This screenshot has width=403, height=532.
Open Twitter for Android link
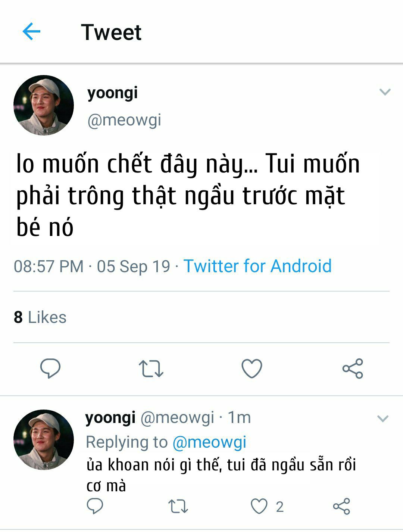coord(257,266)
